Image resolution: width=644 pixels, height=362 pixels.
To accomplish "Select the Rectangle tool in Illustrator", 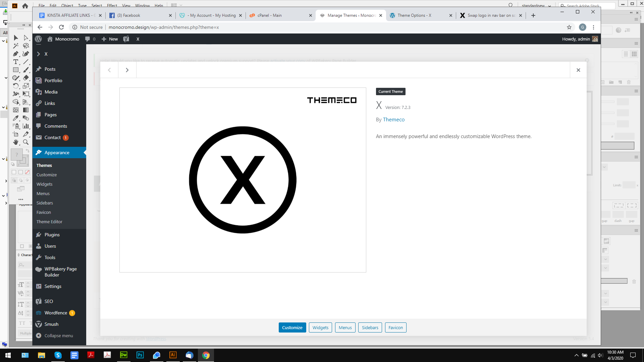I will (x=16, y=70).
